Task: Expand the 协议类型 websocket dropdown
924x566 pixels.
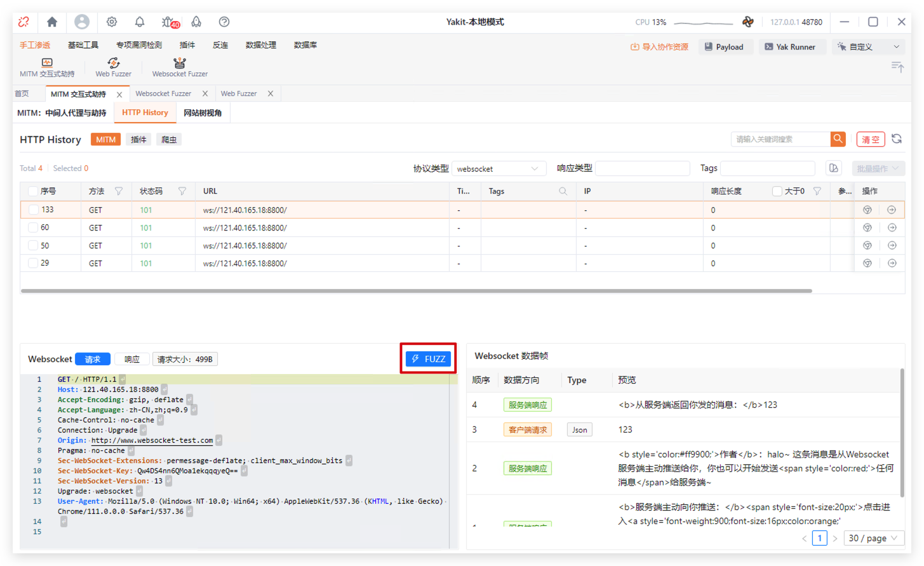Action: click(499, 168)
